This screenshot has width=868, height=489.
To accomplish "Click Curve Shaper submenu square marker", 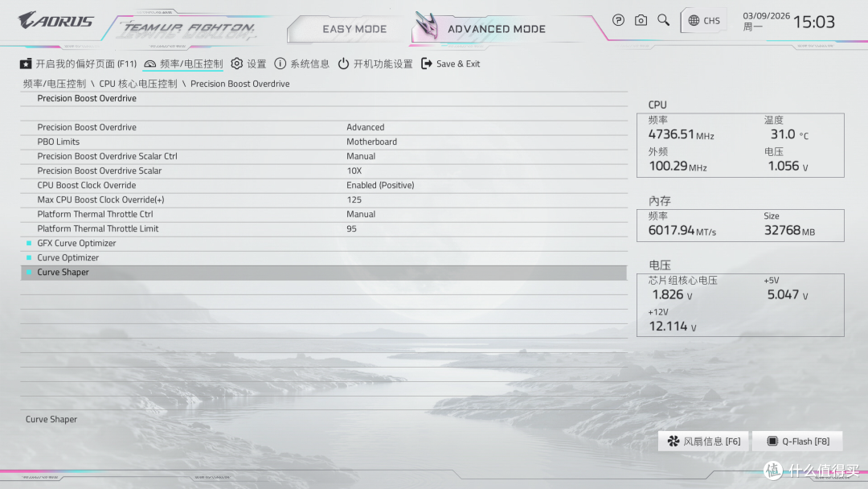I will pyautogui.click(x=29, y=272).
